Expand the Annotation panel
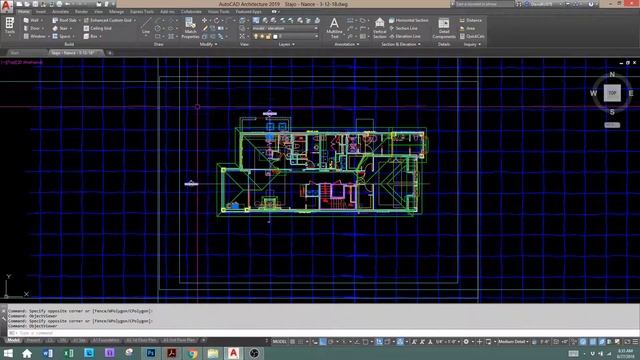This screenshot has width=640, height=360. click(347, 44)
